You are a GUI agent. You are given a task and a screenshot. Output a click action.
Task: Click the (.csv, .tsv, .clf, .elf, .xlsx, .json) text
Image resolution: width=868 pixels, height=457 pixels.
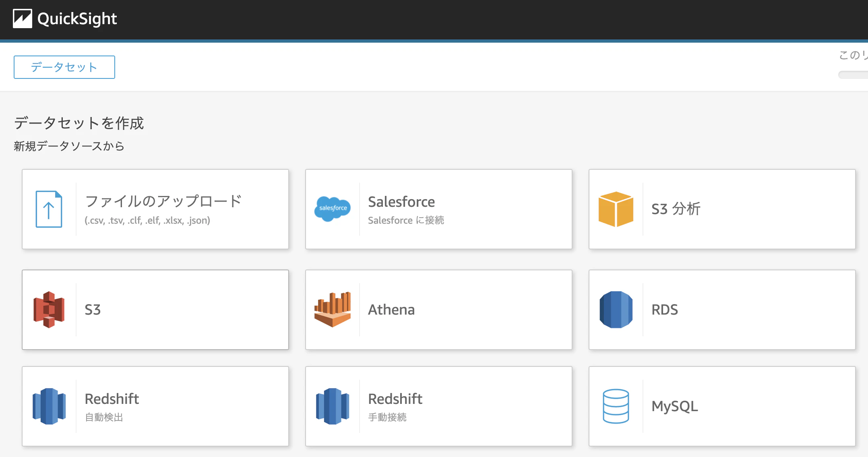pyautogui.click(x=147, y=220)
